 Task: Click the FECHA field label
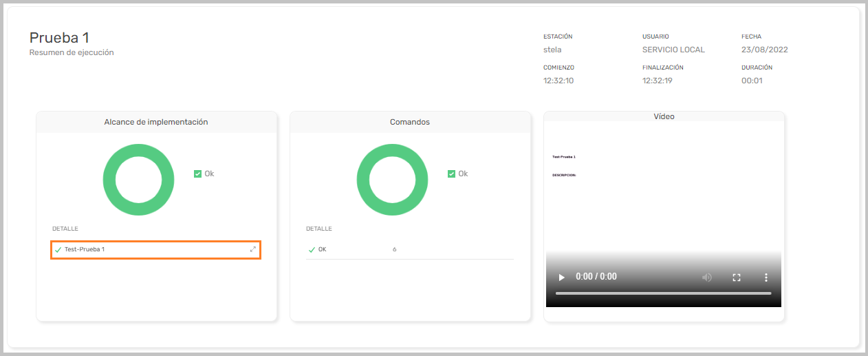[x=751, y=36]
